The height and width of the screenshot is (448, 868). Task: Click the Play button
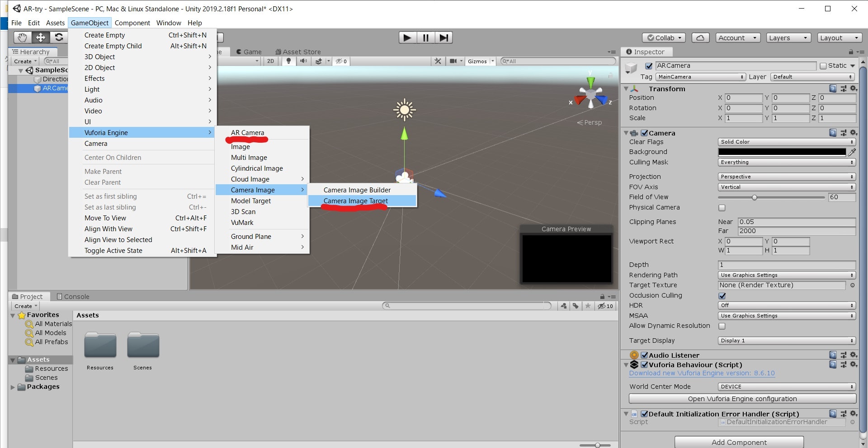407,37
